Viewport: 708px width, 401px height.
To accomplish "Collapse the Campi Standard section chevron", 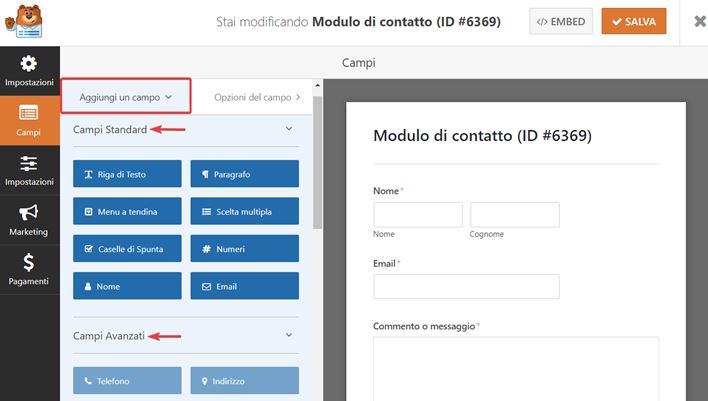I will tap(289, 129).
